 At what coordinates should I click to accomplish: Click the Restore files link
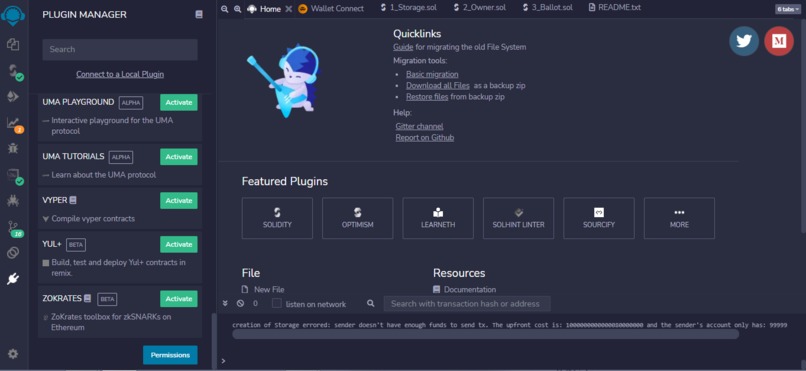(427, 97)
